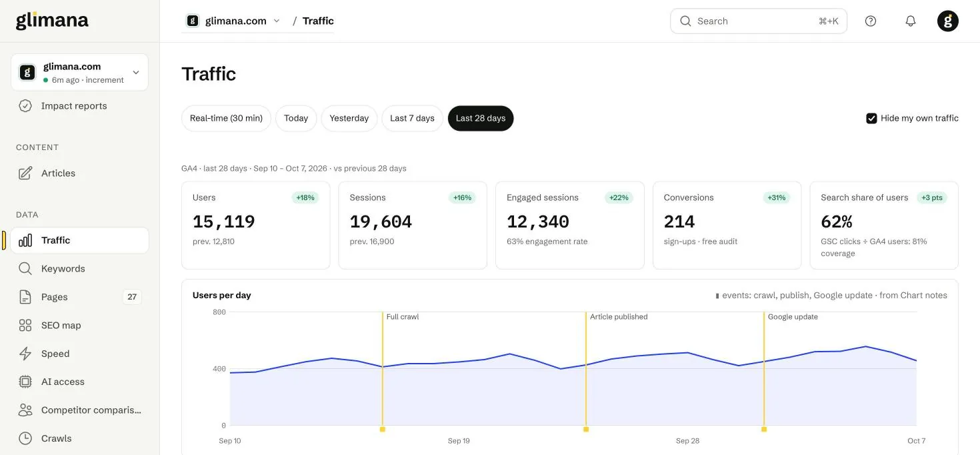The image size is (980, 455).
Task: Click the Traffic bar chart icon
Action: tap(25, 240)
